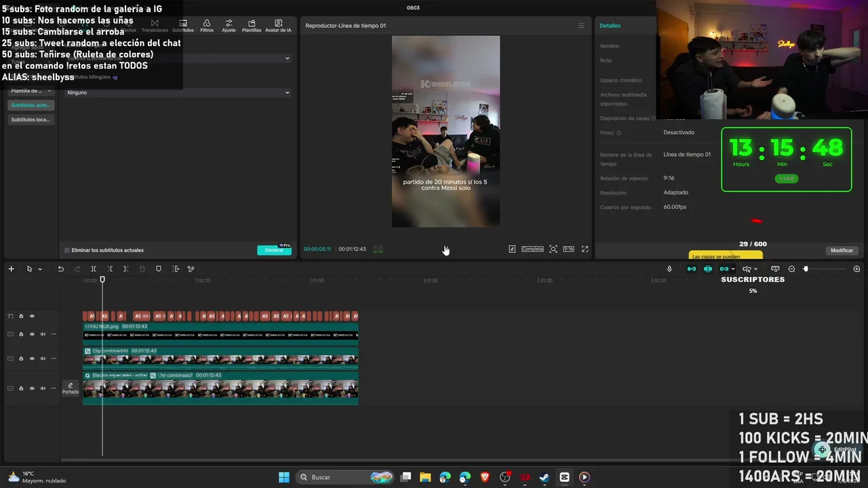Open the Ajuste tab
The width and height of the screenshot is (868, 488).
click(x=229, y=26)
